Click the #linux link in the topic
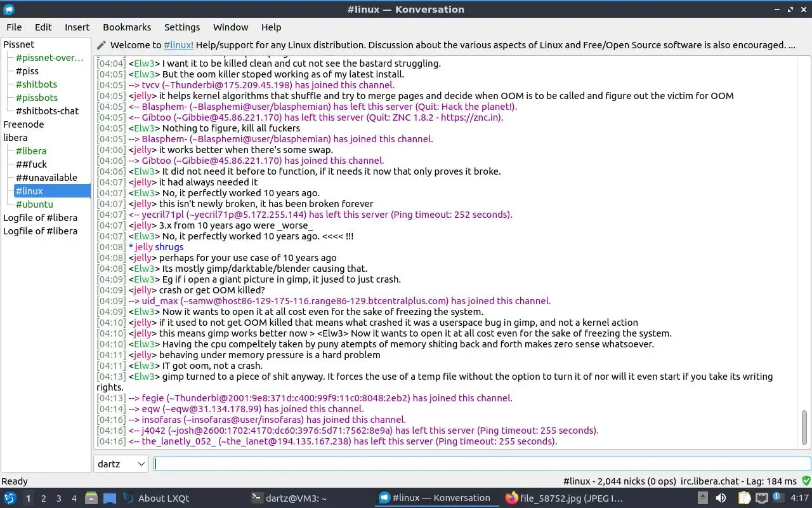Screen dimensions: 812x508 [x=178, y=45]
